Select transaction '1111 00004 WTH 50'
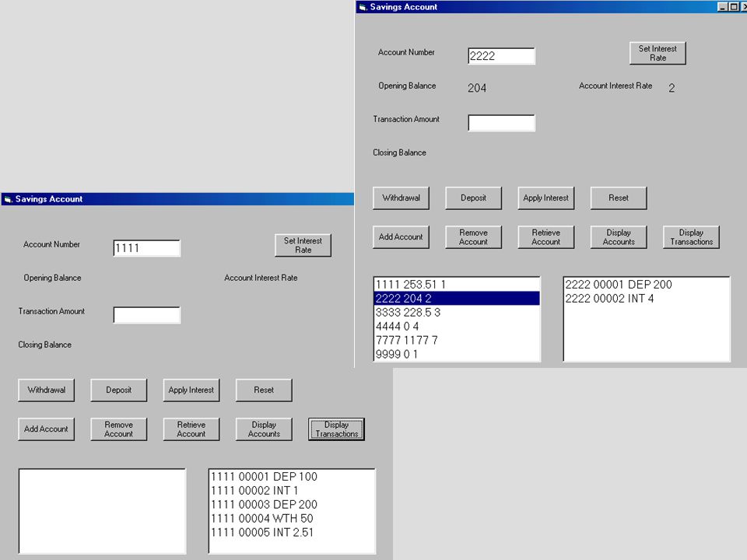Screen dimensions: 747x560 [x=292, y=518]
